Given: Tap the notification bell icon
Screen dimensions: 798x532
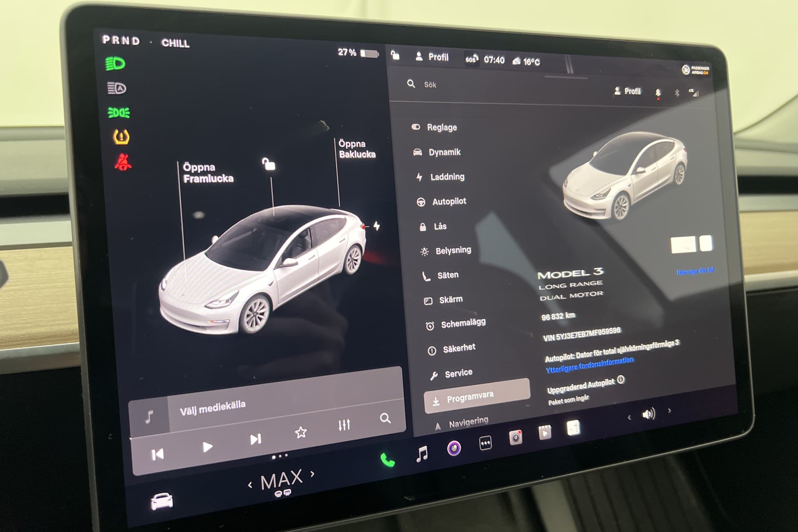Looking at the screenshot, I should point(658,93).
